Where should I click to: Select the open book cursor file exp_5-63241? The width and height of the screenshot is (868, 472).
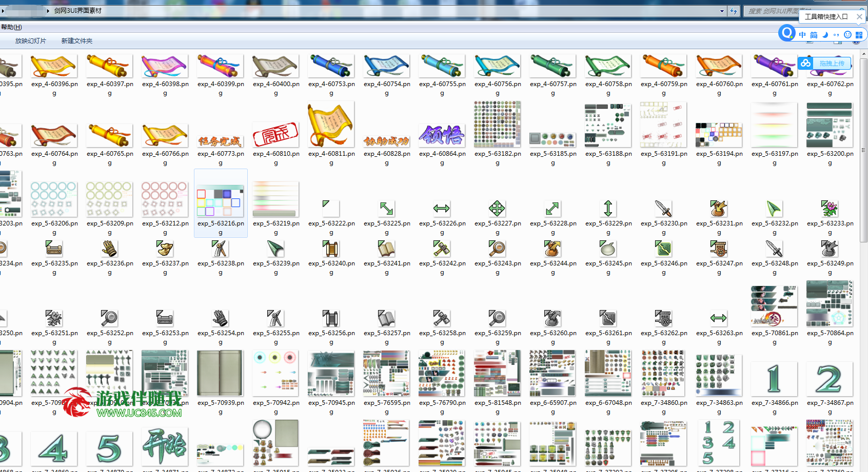pyautogui.click(x=386, y=249)
